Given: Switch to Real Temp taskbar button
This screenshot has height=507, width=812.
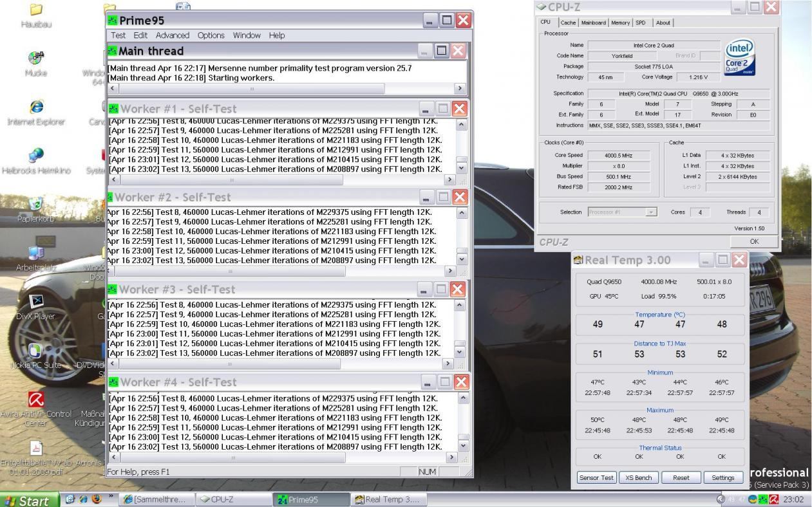Looking at the screenshot, I should 388,500.
